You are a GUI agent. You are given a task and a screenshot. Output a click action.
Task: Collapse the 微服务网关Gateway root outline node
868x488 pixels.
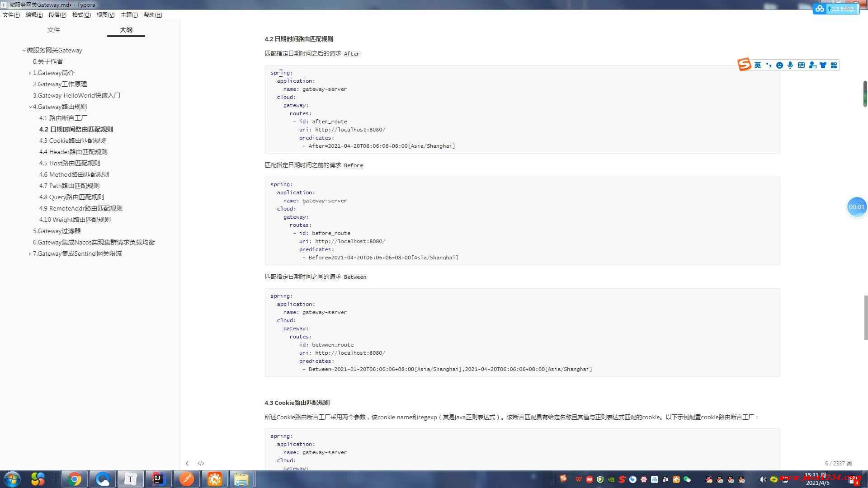pyautogui.click(x=24, y=51)
